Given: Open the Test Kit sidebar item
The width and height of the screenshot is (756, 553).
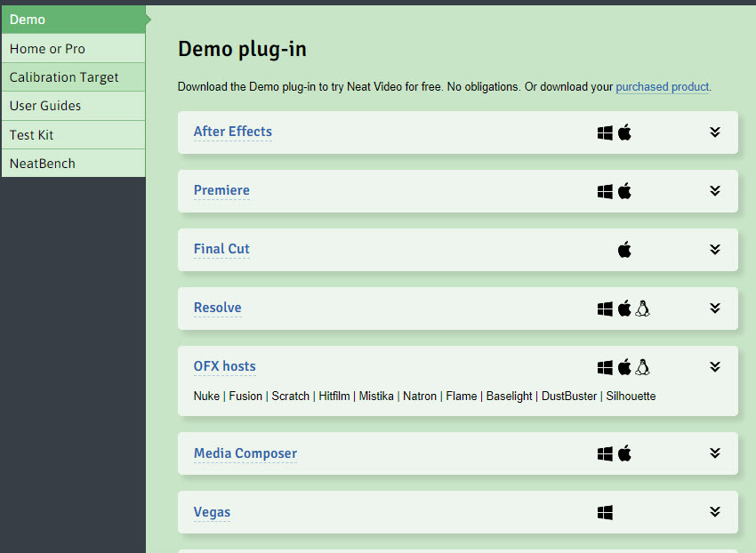Looking at the screenshot, I should [x=73, y=134].
